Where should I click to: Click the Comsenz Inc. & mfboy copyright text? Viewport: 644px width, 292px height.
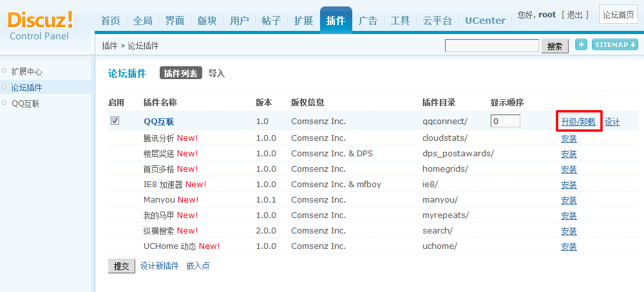click(336, 185)
